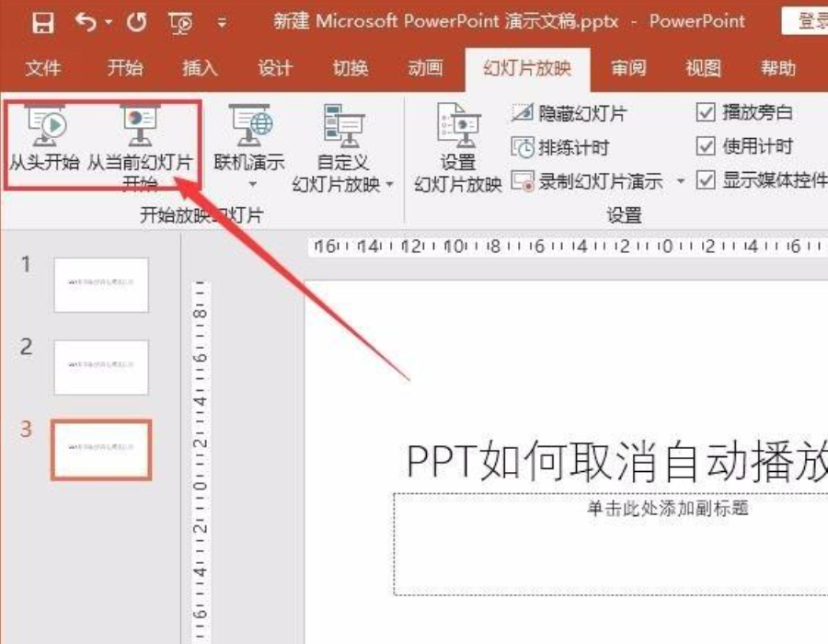Open set up slide show (设置幻灯片放映)
828x644 pixels.
[460, 138]
